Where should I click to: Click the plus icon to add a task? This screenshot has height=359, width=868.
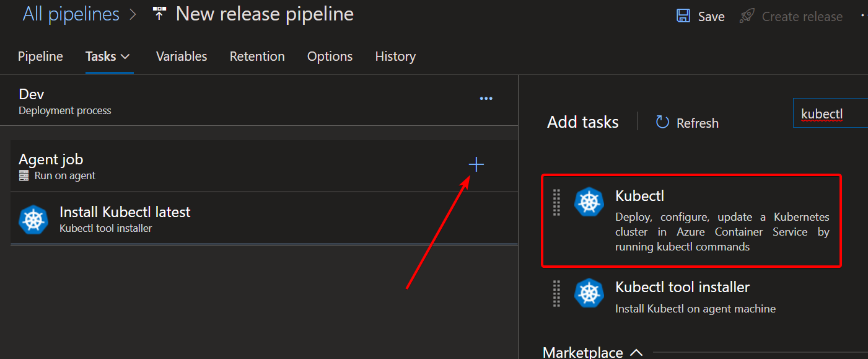[476, 164]
